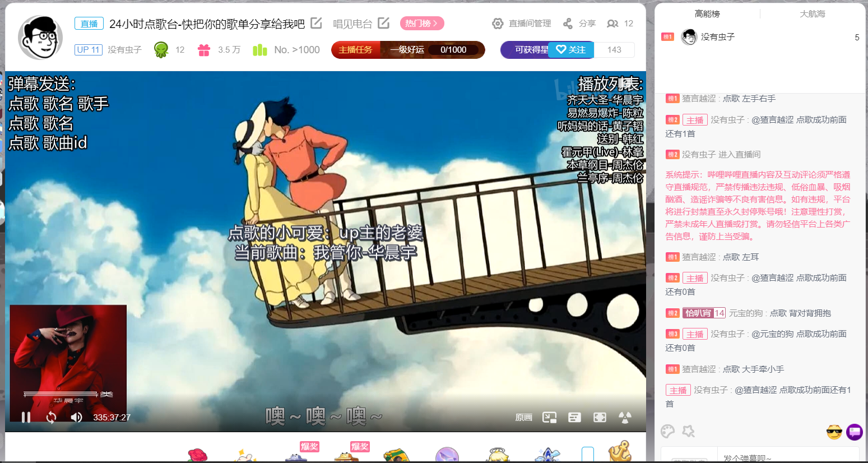View the audience count icon showing 12
Screen dimensions: 868x463
612,24
